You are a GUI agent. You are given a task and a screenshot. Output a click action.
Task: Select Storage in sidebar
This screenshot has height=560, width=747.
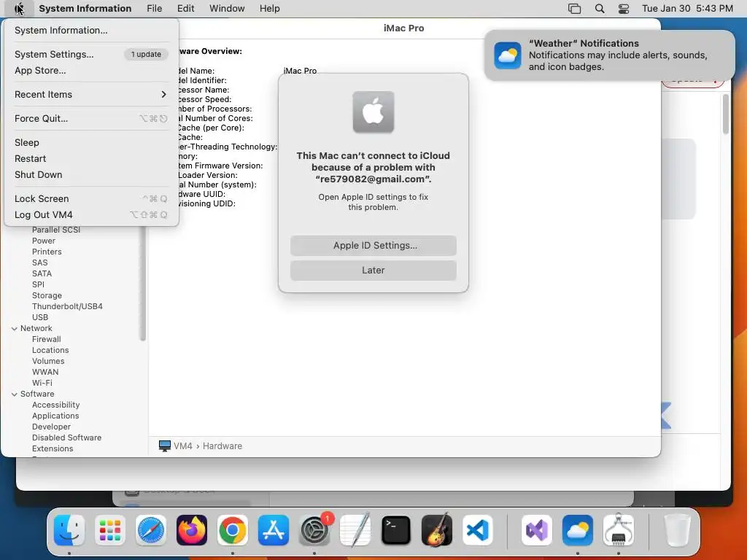coord(47,296)
